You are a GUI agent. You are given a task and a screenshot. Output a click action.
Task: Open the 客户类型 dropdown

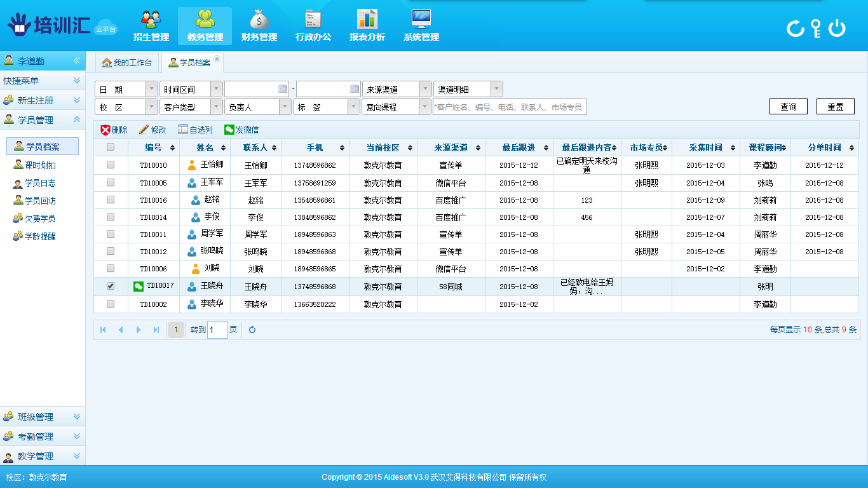pyautogui.click(x=191, y=107)
